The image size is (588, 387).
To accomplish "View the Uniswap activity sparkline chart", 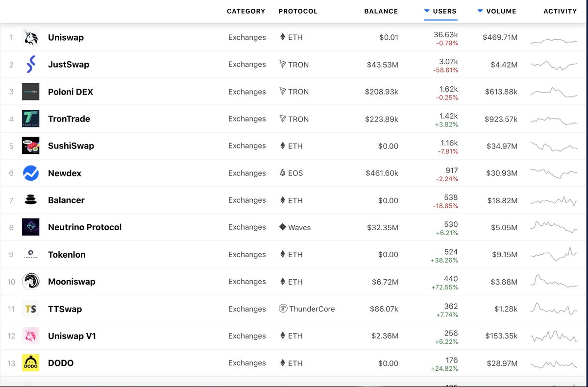I will [554, 41].
